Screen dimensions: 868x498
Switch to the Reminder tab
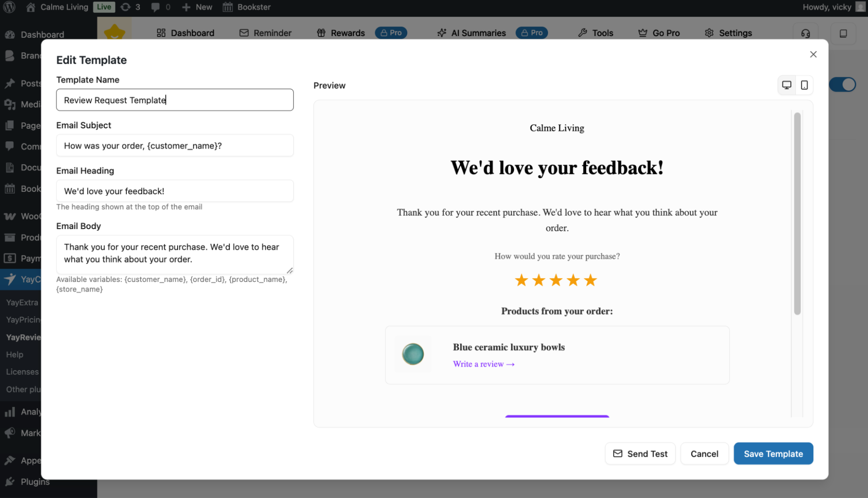click(265, 33)
